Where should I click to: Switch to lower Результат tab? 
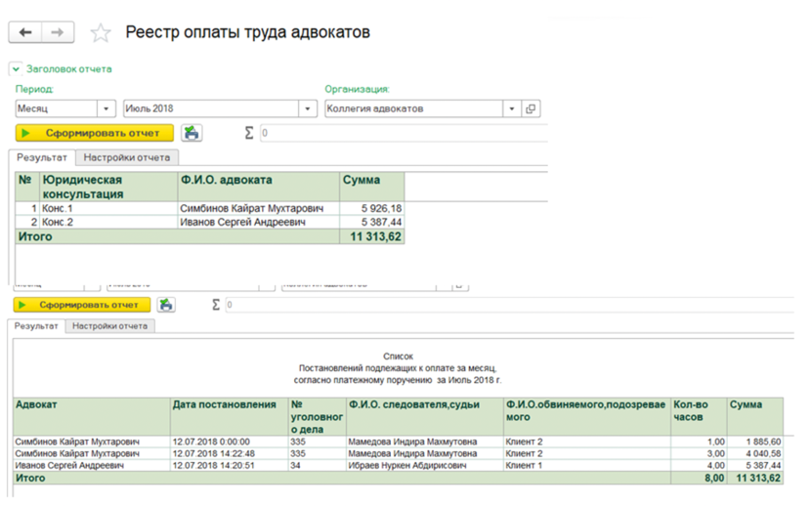36,326
